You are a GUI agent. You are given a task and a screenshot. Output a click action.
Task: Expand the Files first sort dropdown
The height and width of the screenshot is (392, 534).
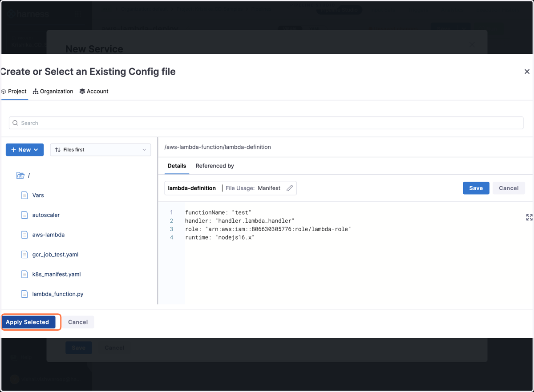coord(101,150)
